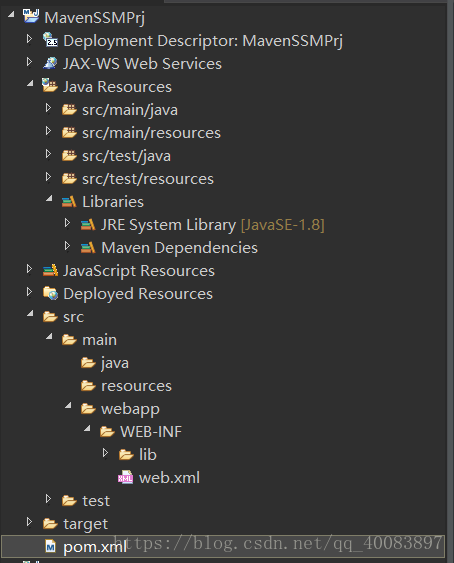Collapse the Libraries node
This screenshot has width=454, height=563.
49,198
